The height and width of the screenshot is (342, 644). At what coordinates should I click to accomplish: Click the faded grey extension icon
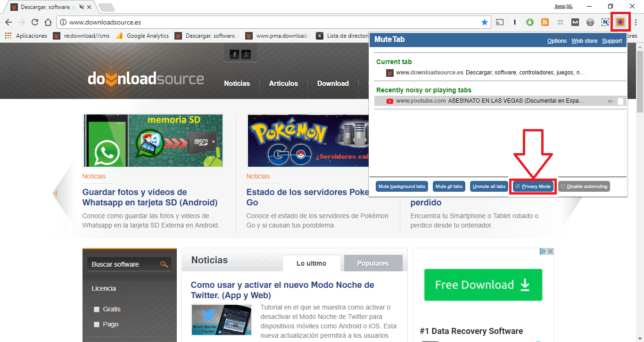pyautogui.click(x=560, y=22)
